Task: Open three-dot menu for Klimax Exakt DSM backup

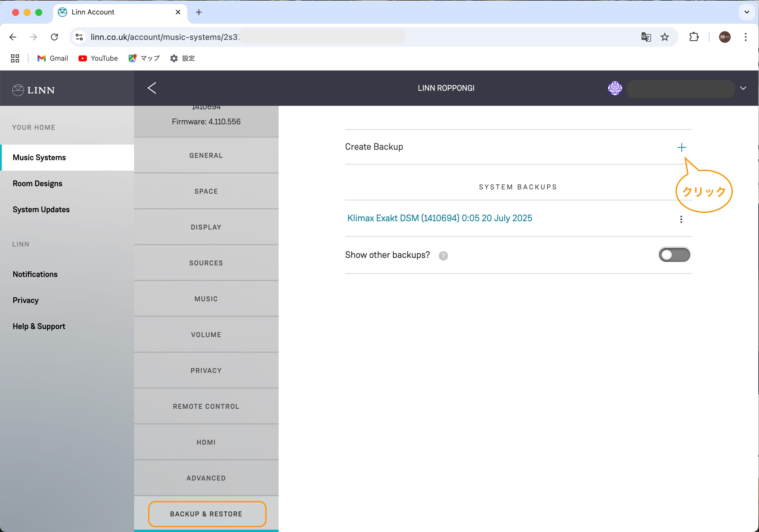Action: [681, 219]
